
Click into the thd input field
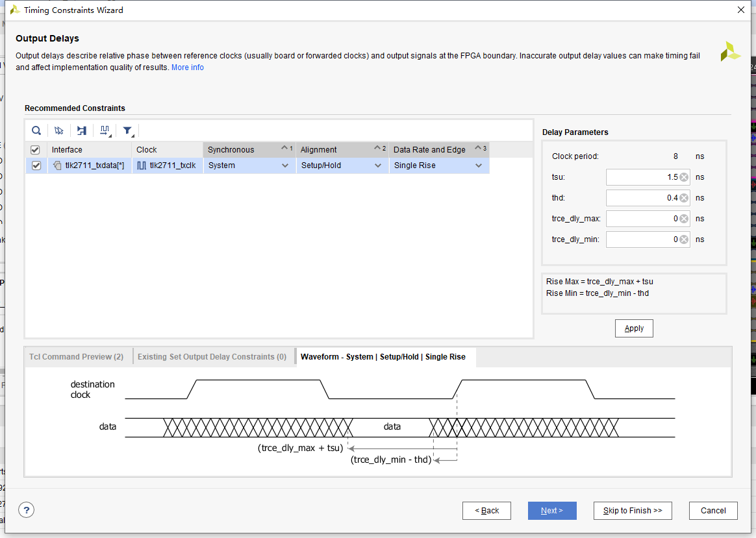(640, 198)
